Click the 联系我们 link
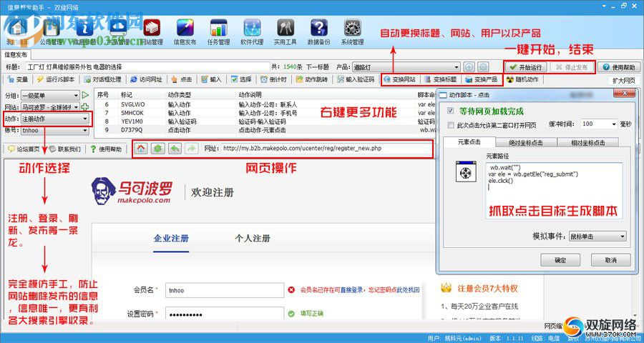Screen dimensions: 644x343 pos(65,149)
